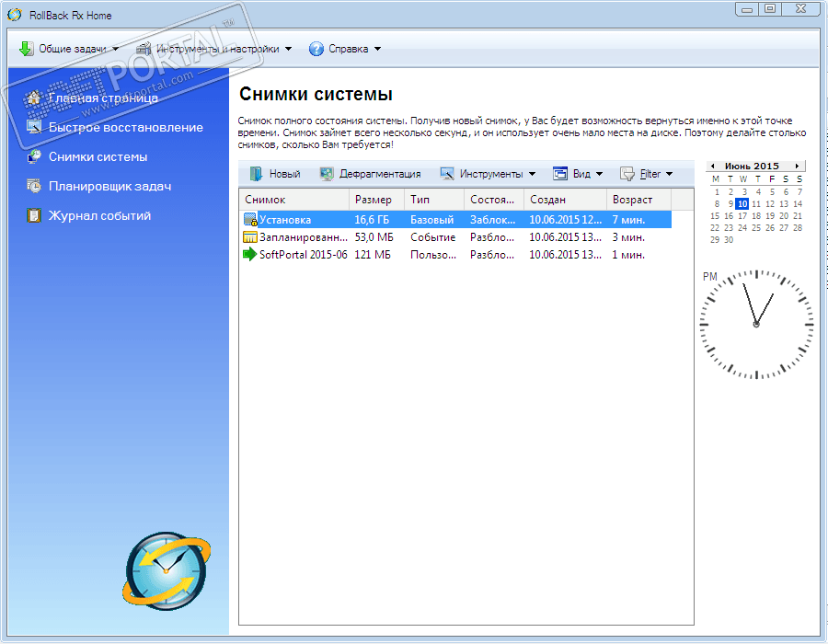Go to previous month in calendar
828x644 pixels.
[x=712, y=167]
